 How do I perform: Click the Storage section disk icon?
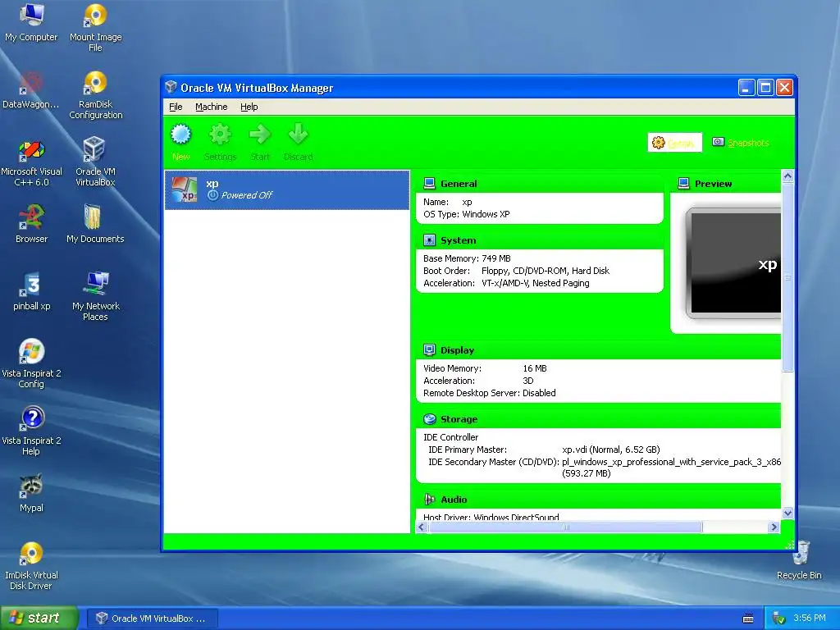(x=429, y=419)
